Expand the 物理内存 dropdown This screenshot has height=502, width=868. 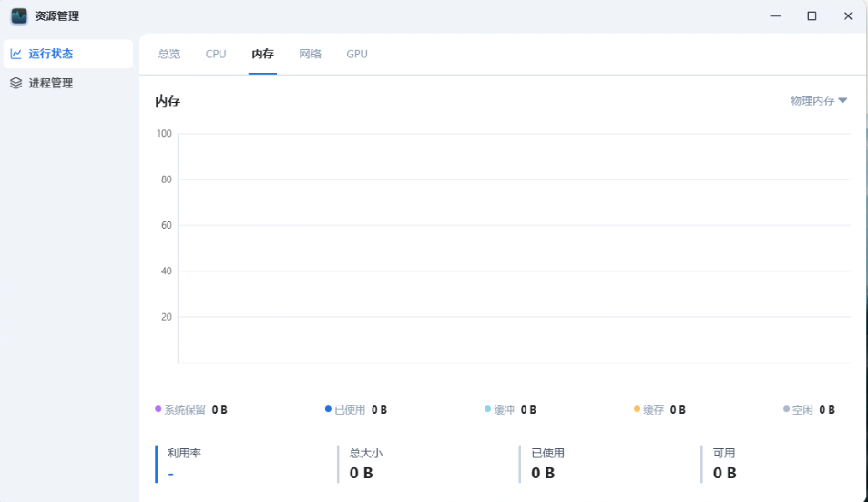[818, 101]
